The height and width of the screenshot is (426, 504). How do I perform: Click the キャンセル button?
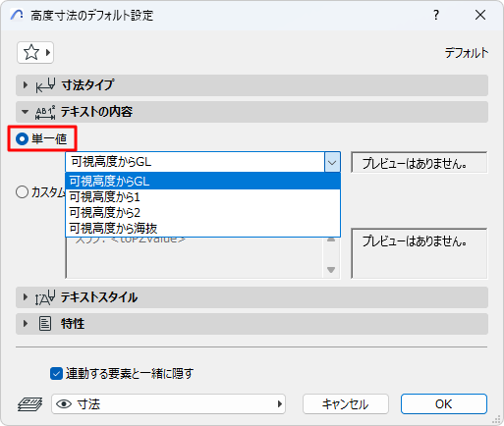coord(346,404)
